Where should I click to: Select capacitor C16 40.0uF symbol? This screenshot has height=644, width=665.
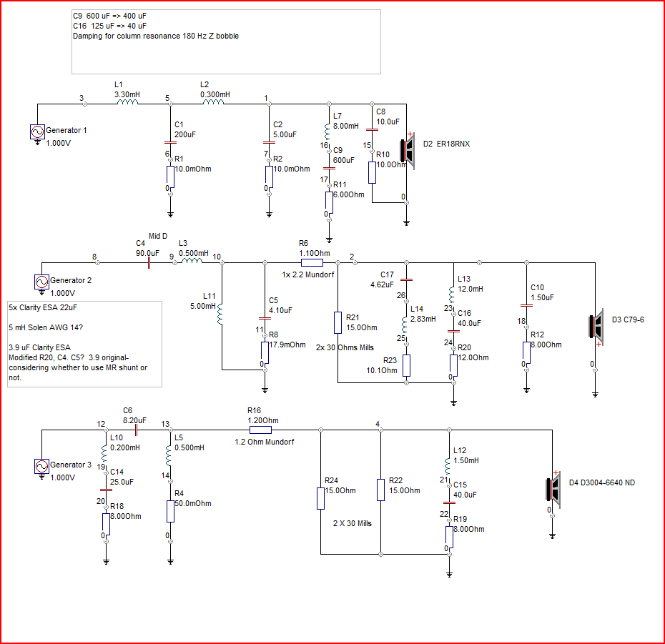coord(453,331)
